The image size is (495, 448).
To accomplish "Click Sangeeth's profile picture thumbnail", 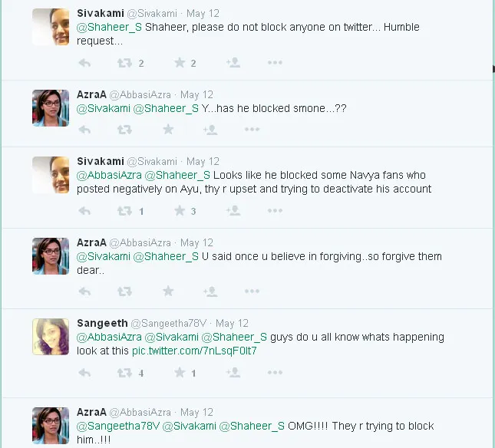I will pos(51,337).
